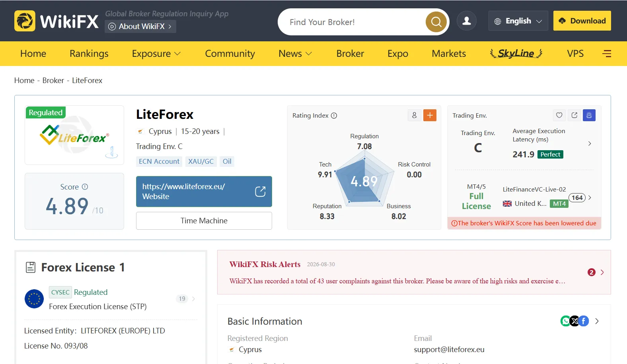Image resolution: width=627 pixels, height=364 pixels.
Task: Open About WikiFX
Action: [140, 27]
